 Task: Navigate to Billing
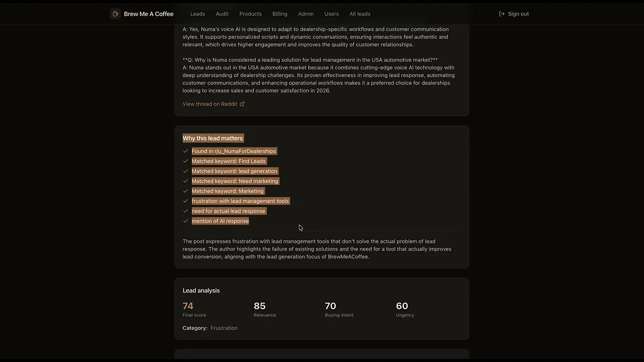tap(280, 14)
